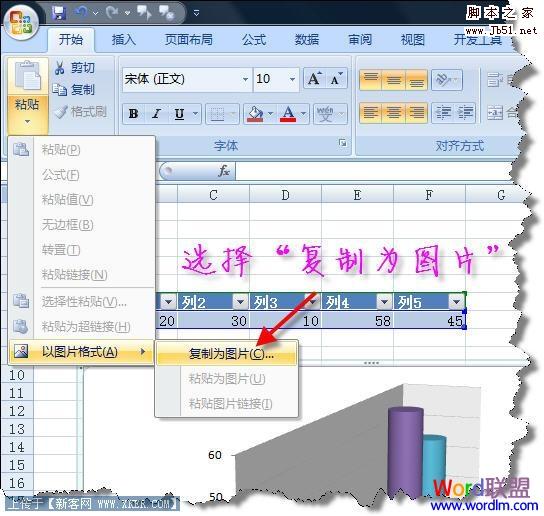This screenshot has height=516, width=544.
Task: Switch to the 开始 ribbon tab
Action: 71,40
